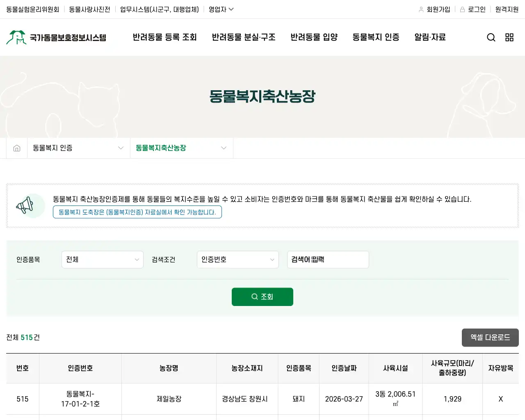Focus the 검색어 입력 text field
The width and height of the screenshot is (525, 420).
[x=328, y=260]
